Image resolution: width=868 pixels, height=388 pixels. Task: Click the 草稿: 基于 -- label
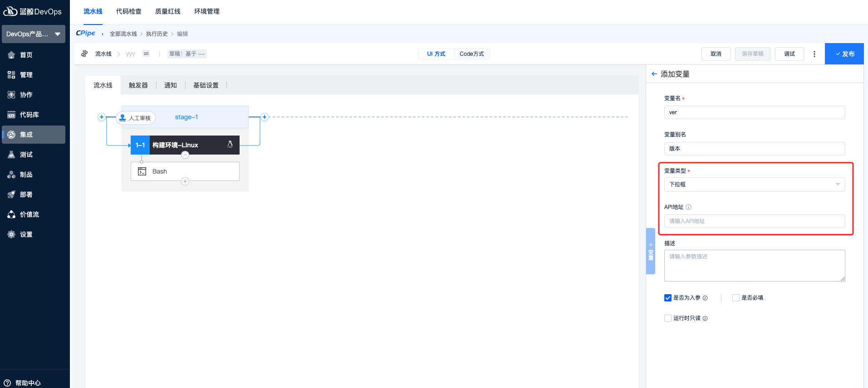pos(187,54)
